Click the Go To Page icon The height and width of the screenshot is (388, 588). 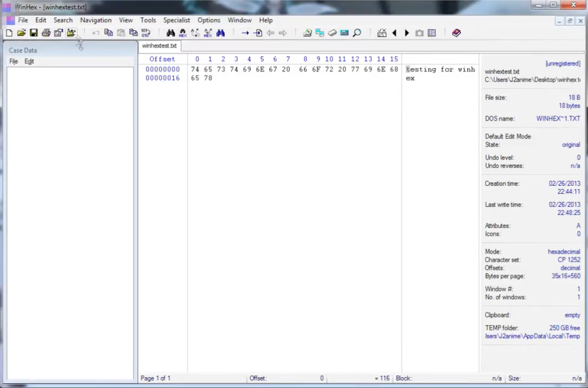[x=258, y=33]
